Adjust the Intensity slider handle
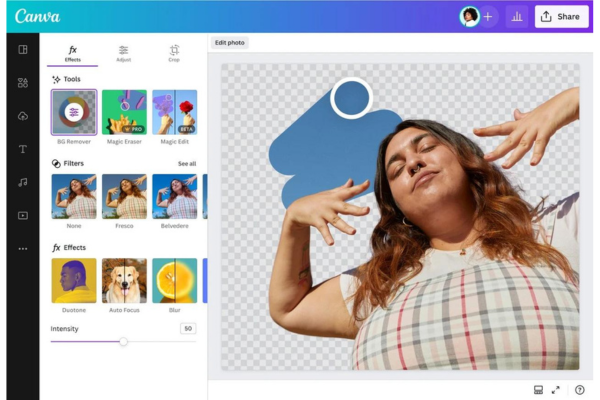 pos(123,341)
